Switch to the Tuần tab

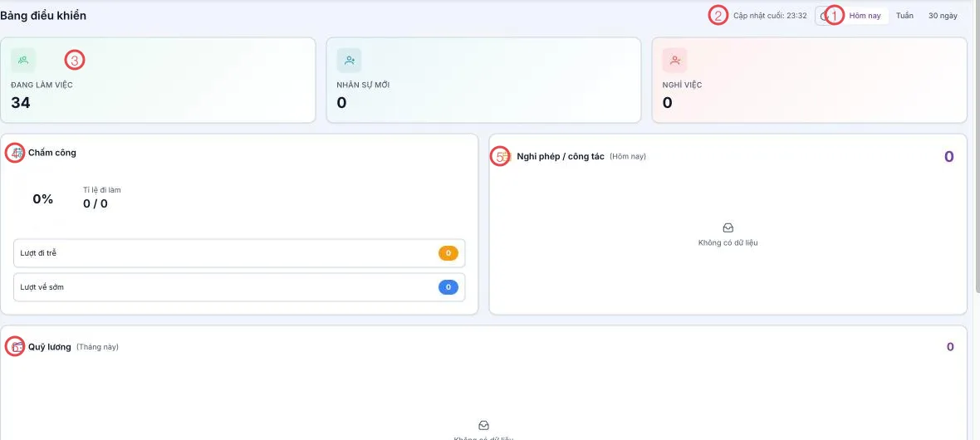pos(904,16)
